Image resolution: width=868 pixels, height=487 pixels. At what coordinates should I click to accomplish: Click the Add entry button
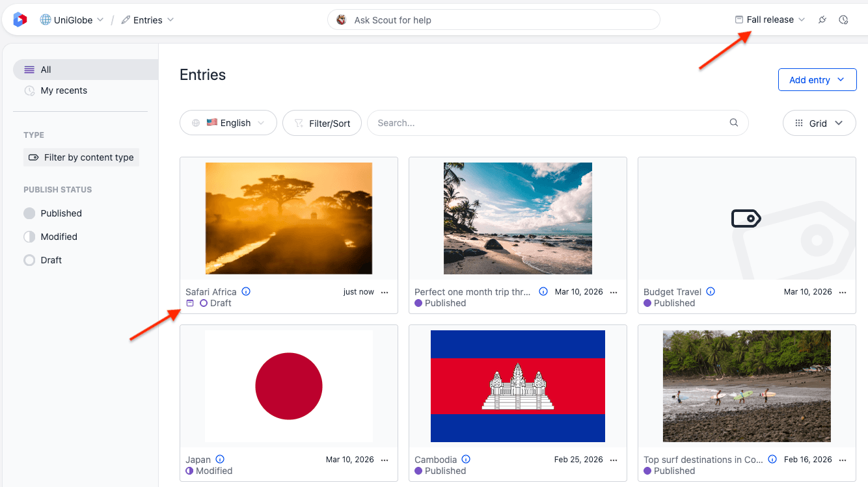tap(817, 80)
